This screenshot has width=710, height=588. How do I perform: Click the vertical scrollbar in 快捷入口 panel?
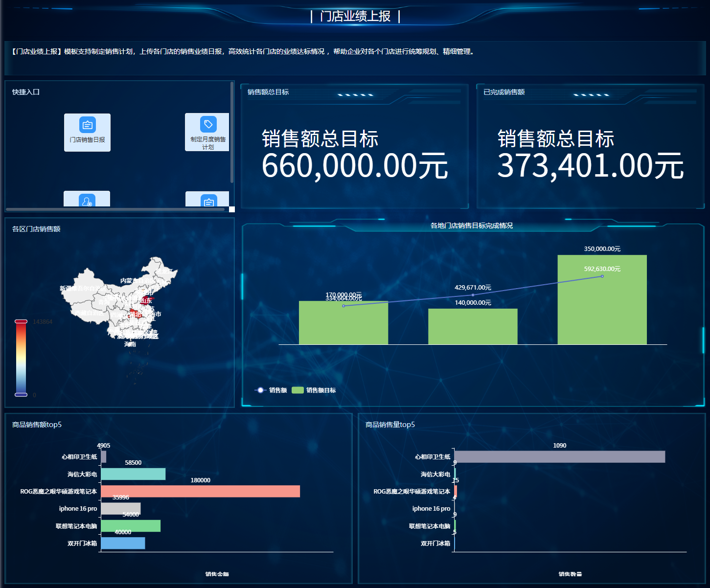(x=232, y=132)
